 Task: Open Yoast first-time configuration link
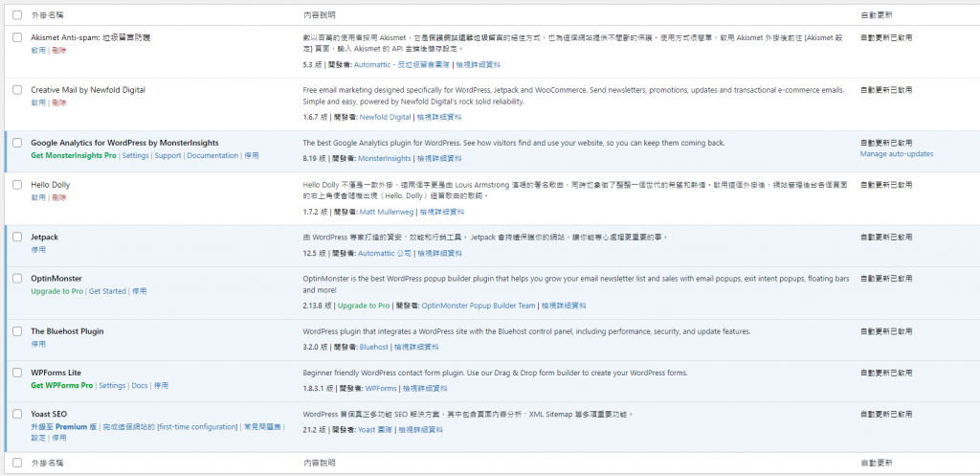(x=170, y=427)
